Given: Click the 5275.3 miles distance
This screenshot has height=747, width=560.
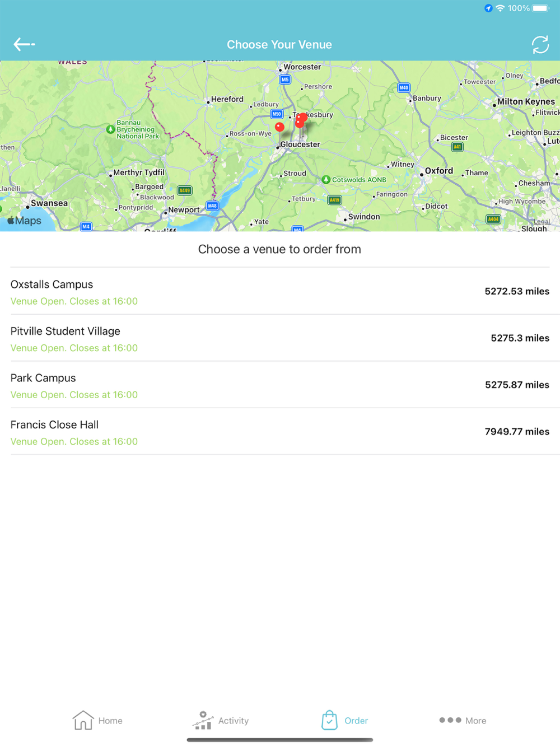Looking at the screenshot, I should pos(520,338).
